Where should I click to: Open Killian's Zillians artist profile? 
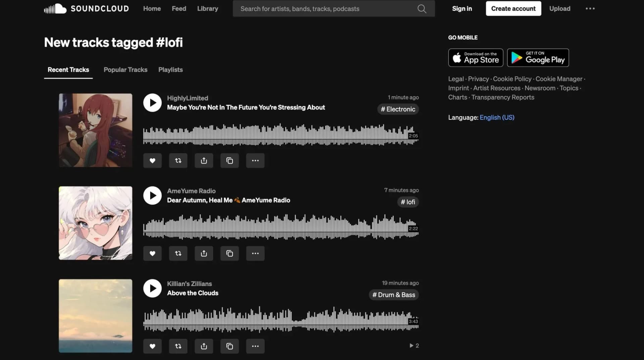[190, 284]
